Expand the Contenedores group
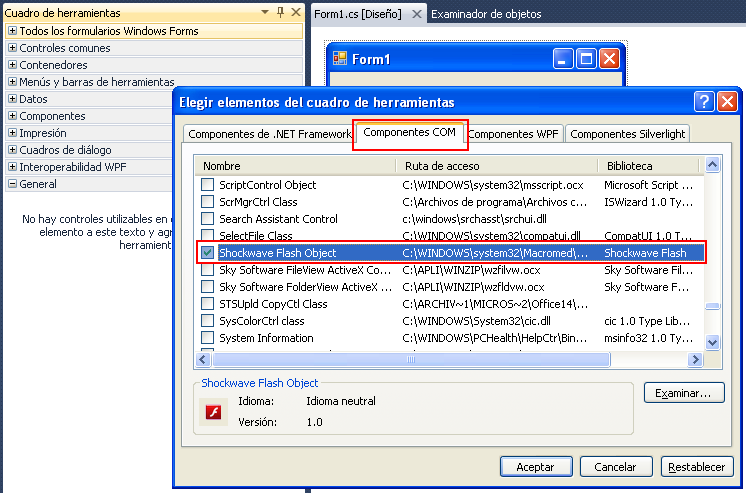 13,65
